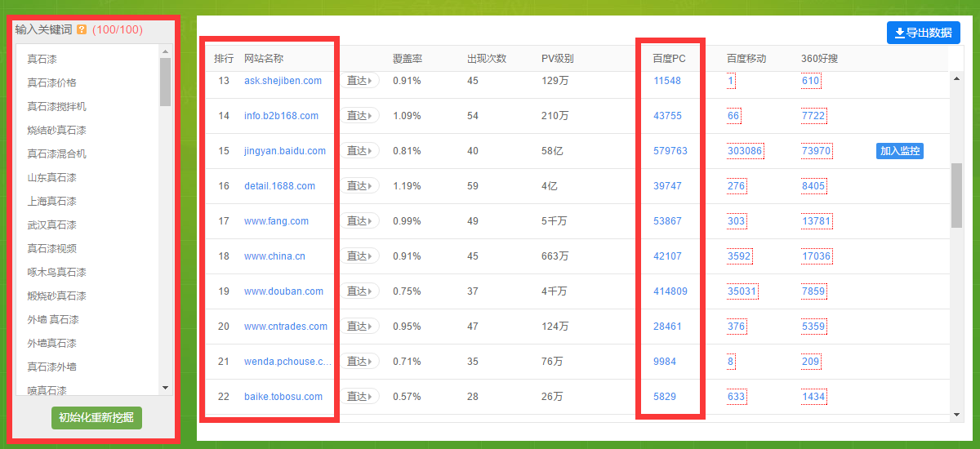980x449 pixels.
Task: Open detail.1688.com site link
Action: [279, 186]
